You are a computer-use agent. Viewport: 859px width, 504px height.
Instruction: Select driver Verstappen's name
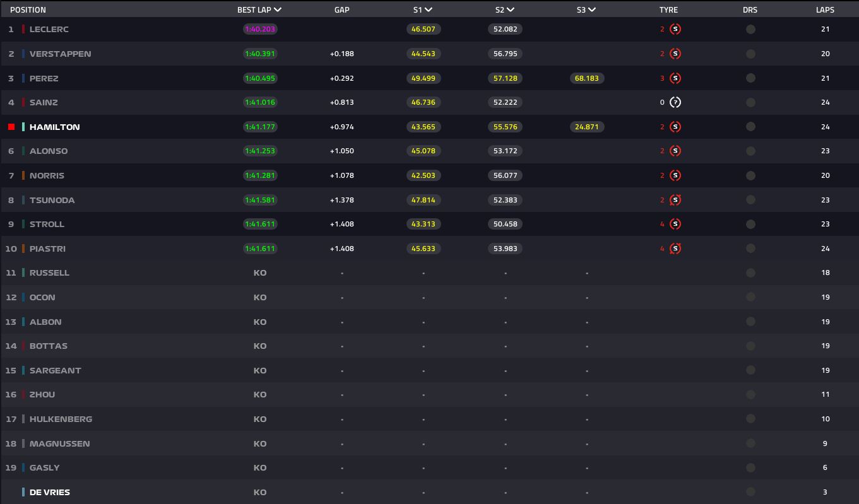pos(60,54)
